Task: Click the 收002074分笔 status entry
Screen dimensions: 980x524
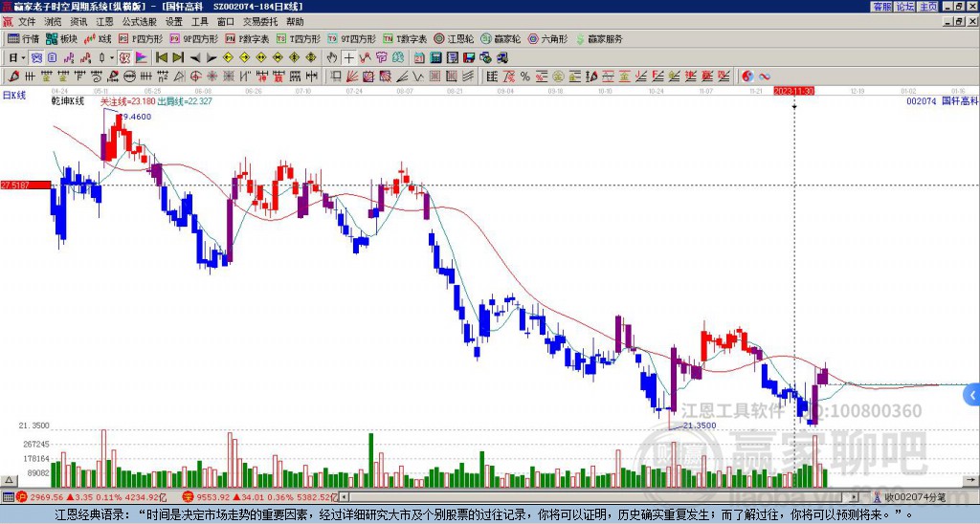Action: coord(909,497)
